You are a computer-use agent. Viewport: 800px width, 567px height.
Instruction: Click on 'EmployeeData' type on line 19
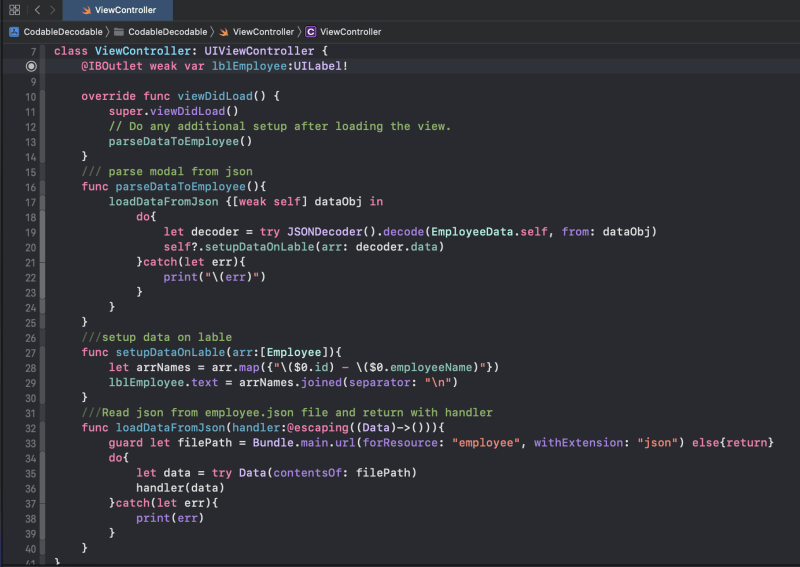472,231
